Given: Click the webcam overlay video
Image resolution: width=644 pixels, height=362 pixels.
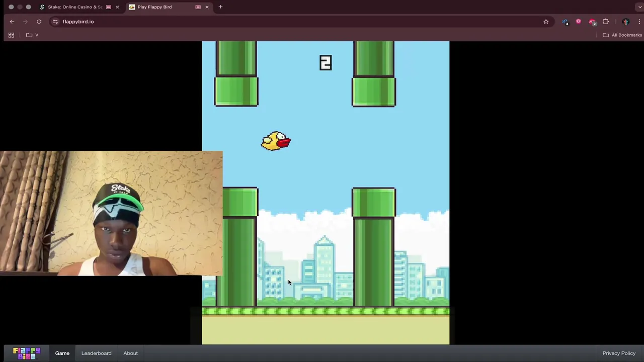Looking at the screenshot, I should point(111,213).
